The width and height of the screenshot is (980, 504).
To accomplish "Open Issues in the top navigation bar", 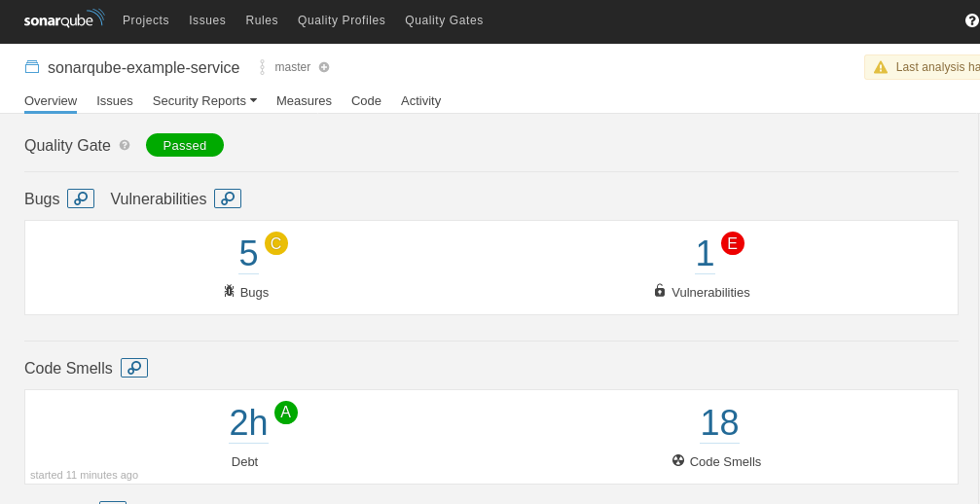I will pos(207,20).
